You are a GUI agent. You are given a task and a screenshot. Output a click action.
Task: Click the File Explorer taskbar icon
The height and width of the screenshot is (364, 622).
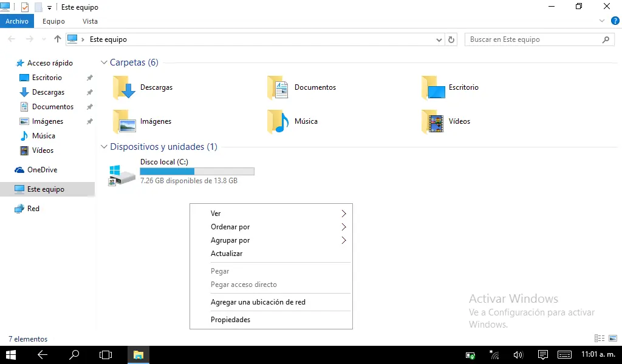tap(138, 355)
